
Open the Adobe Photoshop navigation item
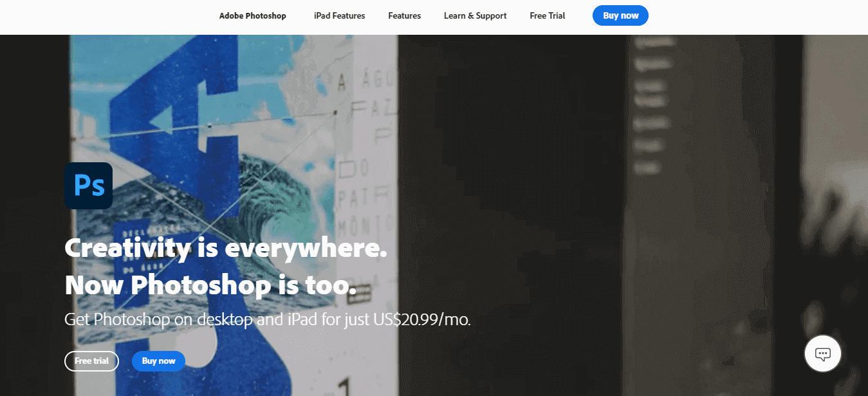tap(253, 15)
